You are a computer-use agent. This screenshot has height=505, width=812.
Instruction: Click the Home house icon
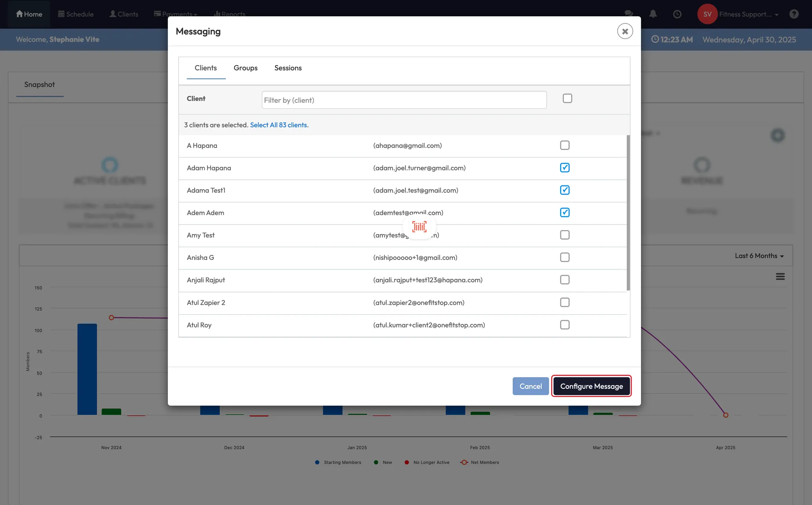click(19, 14)
